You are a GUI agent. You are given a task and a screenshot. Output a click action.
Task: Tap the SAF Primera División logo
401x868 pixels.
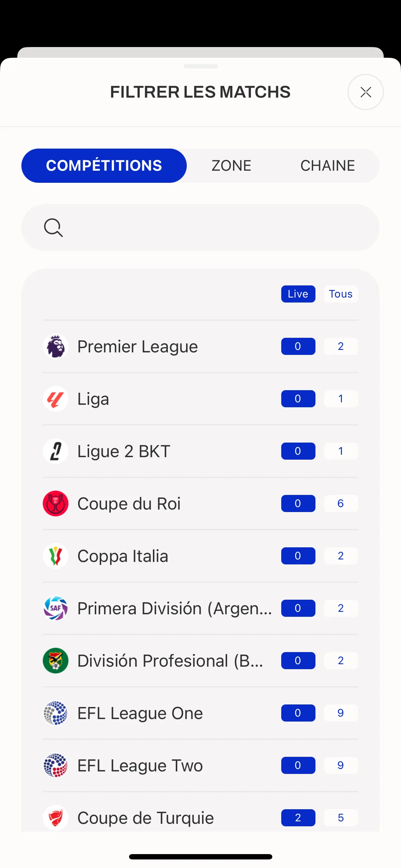point(56,608)
